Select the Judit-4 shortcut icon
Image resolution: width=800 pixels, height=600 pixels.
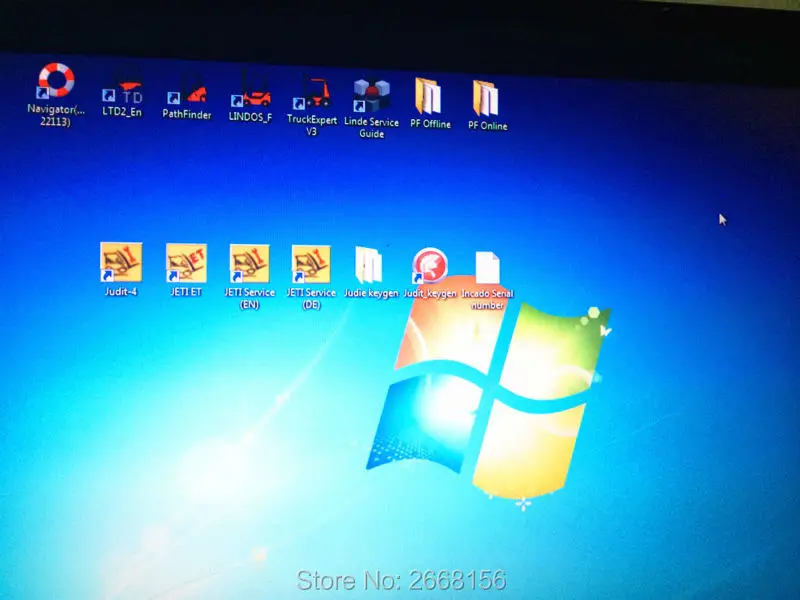click(121, 262)
